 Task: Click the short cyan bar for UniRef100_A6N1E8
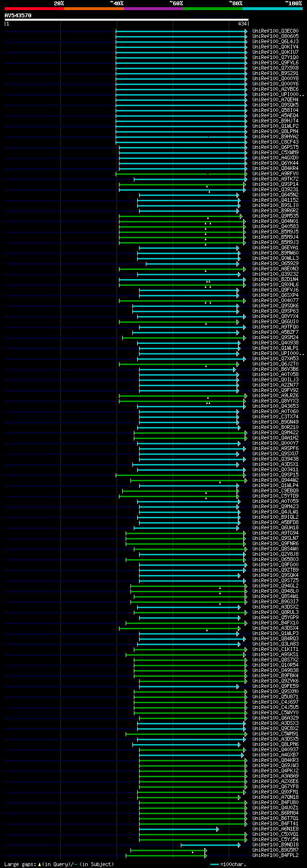[179, 829]
